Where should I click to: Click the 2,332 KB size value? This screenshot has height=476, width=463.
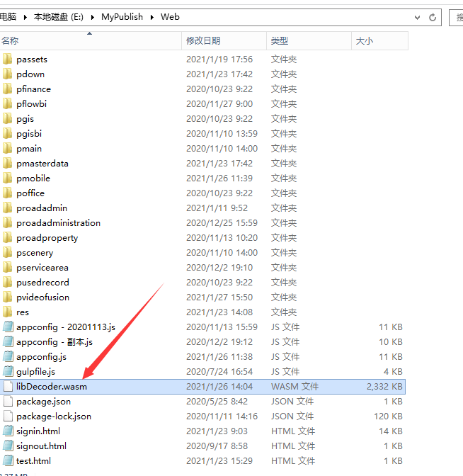coord(384,387)
